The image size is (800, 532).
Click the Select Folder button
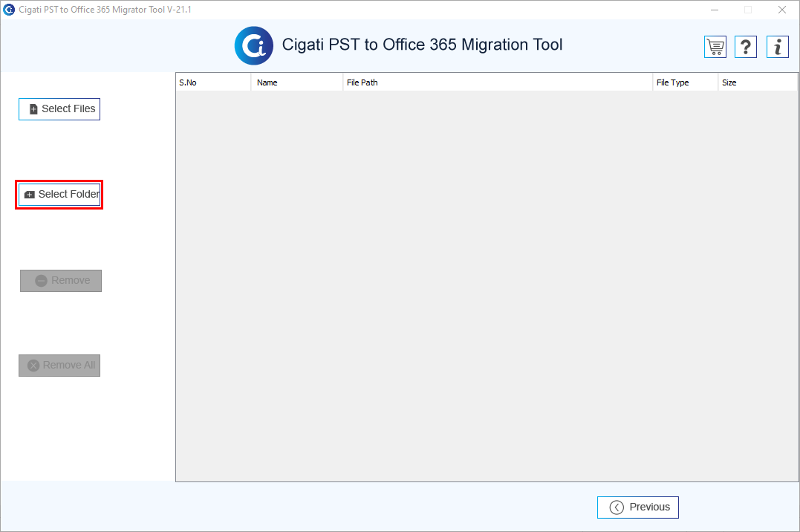(x=59, y=195)
